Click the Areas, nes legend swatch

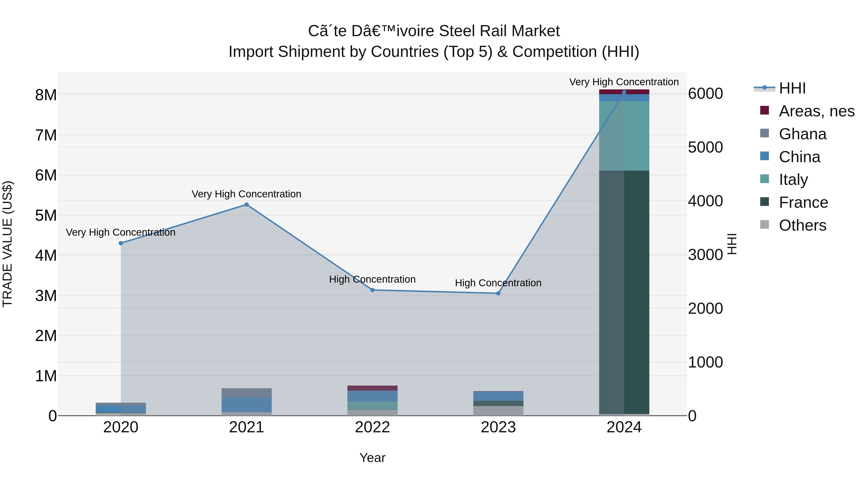click(x=765, y=110)
